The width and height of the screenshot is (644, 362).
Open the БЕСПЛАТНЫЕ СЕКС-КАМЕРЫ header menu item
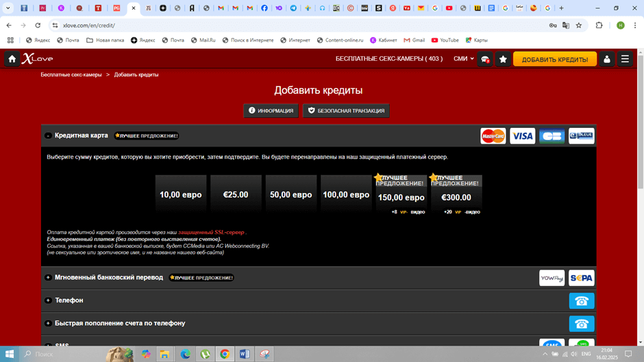pos(388,59)
